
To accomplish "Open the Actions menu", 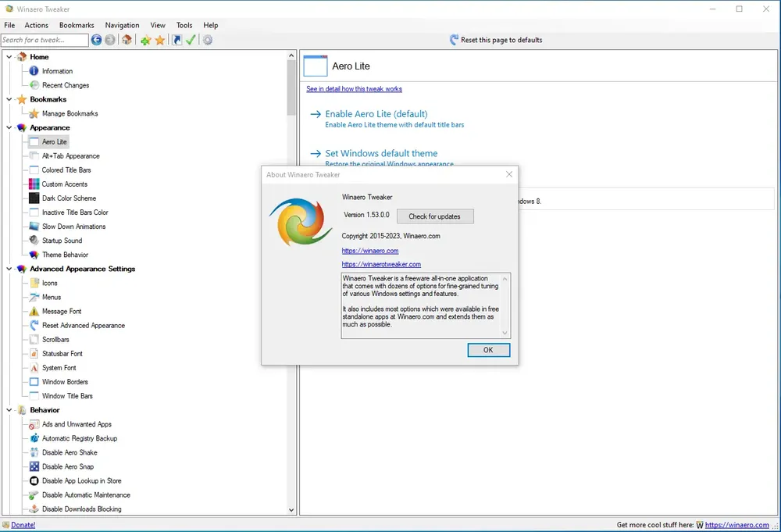I will click(37, 25).
